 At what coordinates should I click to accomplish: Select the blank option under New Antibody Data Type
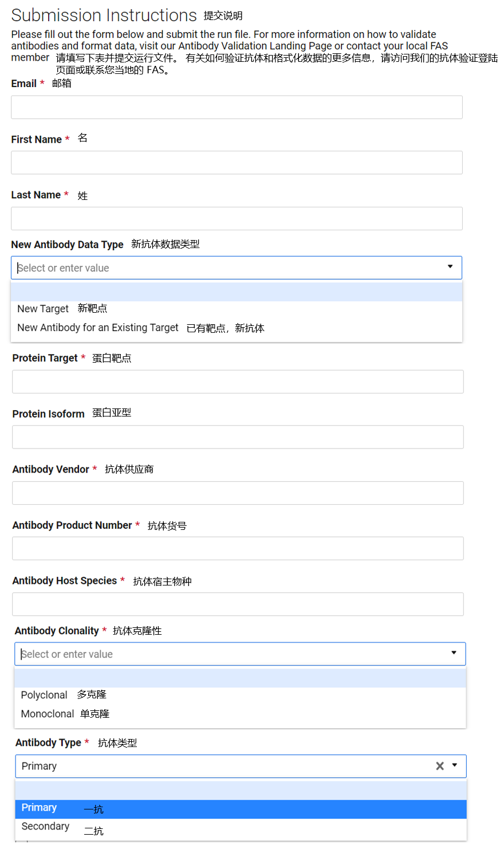(237, 292)
